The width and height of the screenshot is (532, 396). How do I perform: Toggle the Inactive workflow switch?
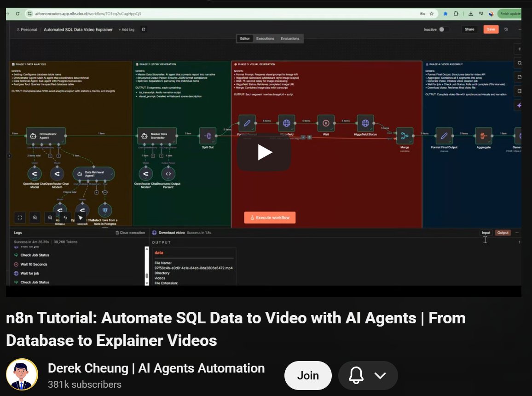point(444,29)
